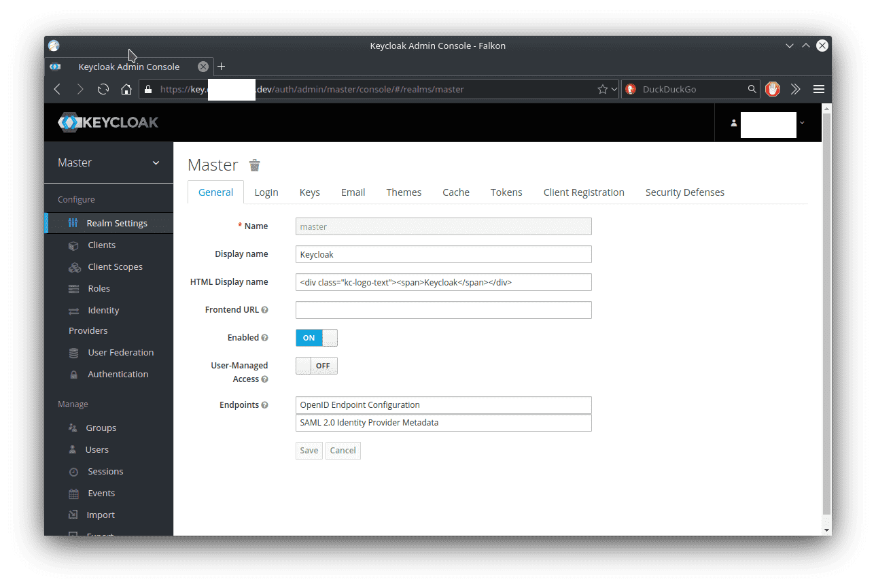Image resolution: width=876 pixels, height=588 pixels.
Task: Save the realm settings
Action: [x=309, y=450]
